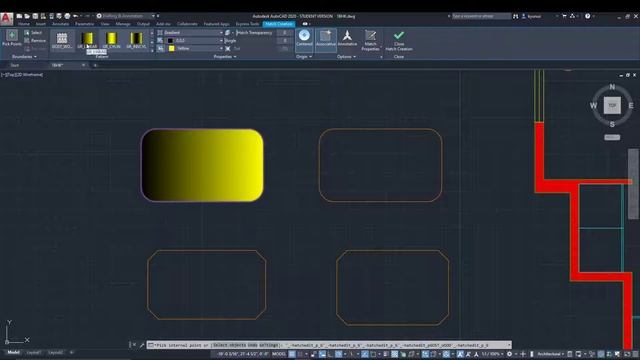Viewport: 640px width, 360px height.
Task: Open the first gradient color dropdown
Action: coord(193,40)
